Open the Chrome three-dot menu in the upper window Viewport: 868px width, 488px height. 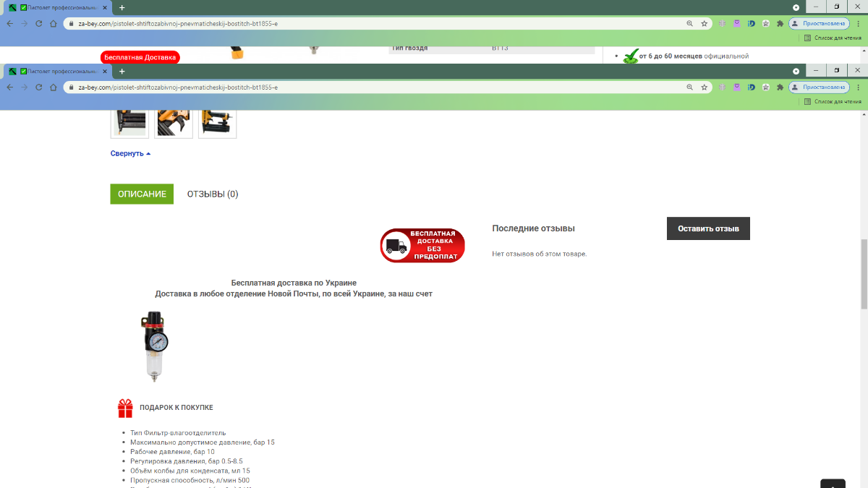[858, 23]
